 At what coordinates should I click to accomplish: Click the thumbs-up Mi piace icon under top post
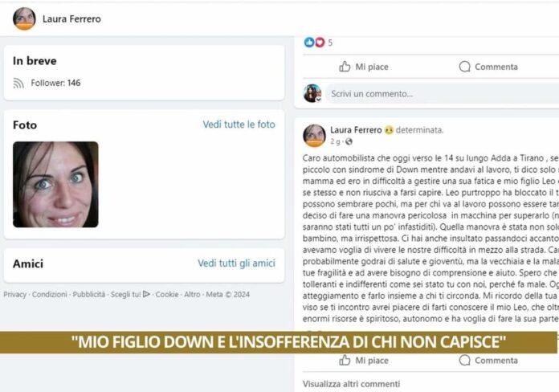click(x=345, y=67)
